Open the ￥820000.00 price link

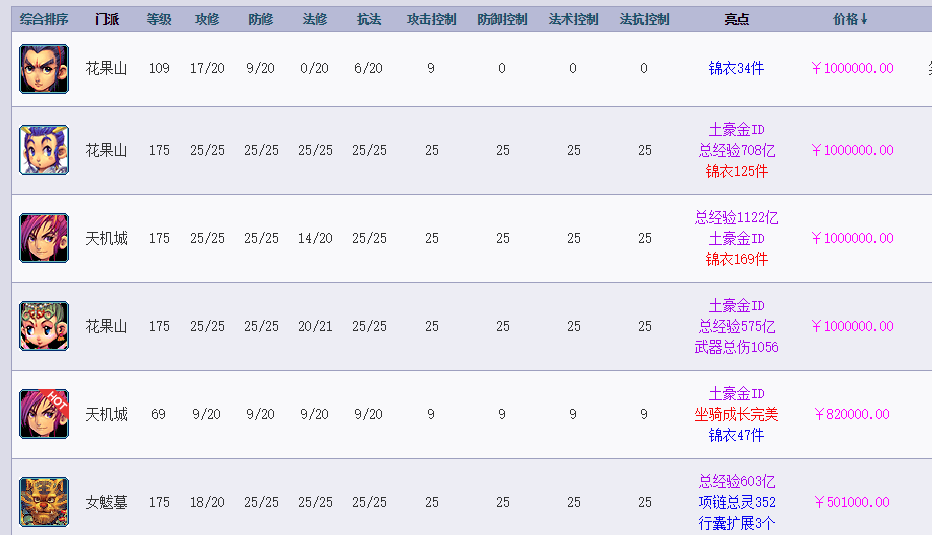pos(852,414)
